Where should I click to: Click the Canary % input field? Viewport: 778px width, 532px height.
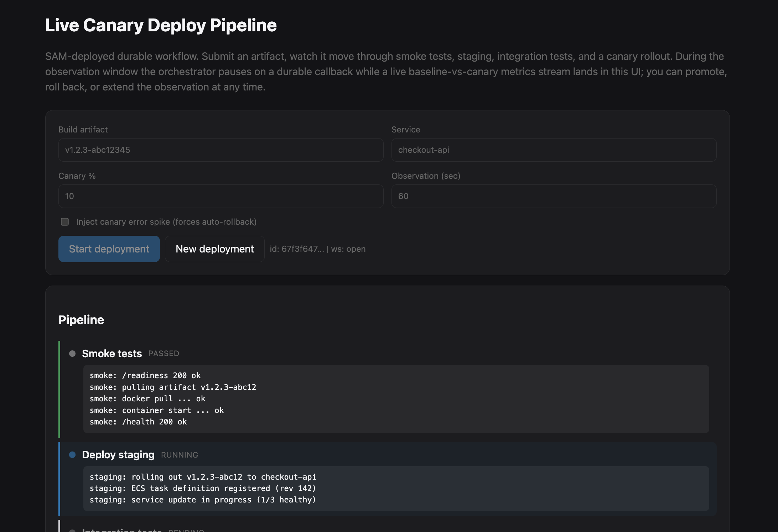pyautogui.click(x=221, y=196)
